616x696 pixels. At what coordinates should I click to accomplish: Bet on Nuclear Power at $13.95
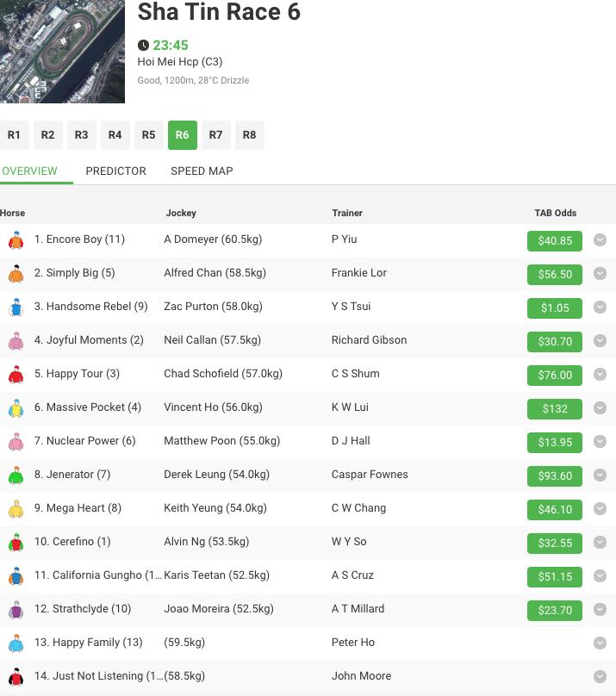click(554, 442)
